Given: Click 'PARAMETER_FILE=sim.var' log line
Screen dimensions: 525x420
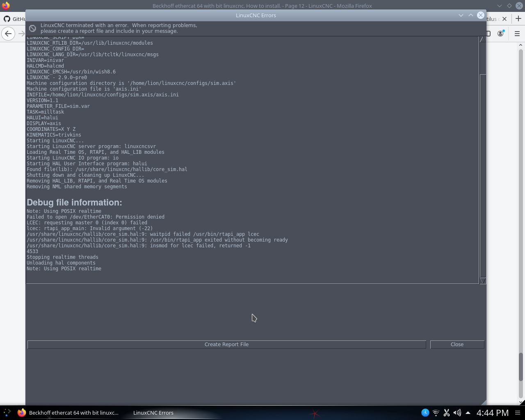Looking at the screenshot, I should pyautogui.click(x=58, y=106).
